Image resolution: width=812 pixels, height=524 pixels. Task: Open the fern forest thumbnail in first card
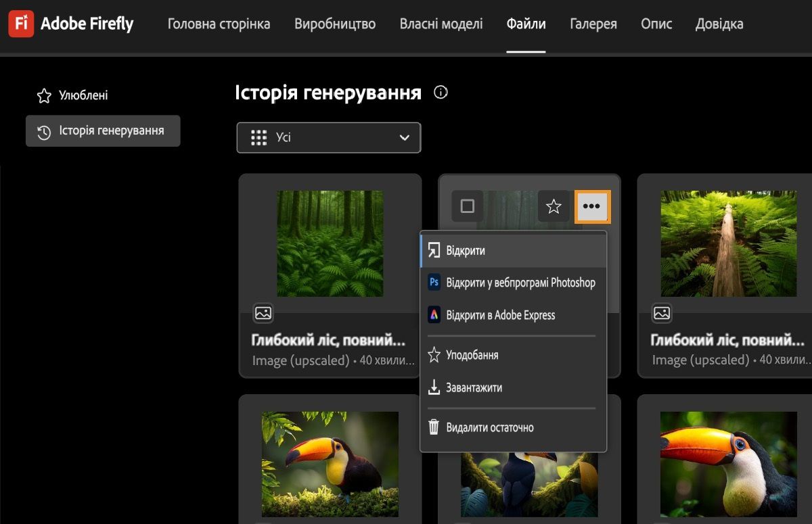click(330, 243)
